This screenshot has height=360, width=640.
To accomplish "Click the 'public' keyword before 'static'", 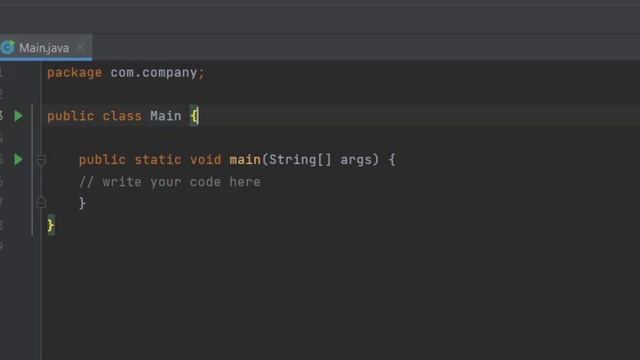I will pyautogui.click(x=102, y=160).
